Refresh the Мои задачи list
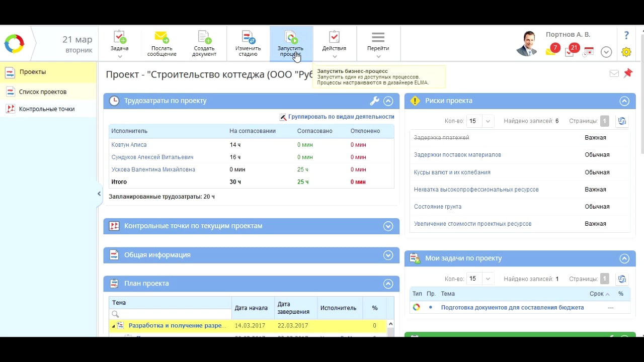Image resolution: width=644 pixels, height=362 pixels. click(622, 279)
